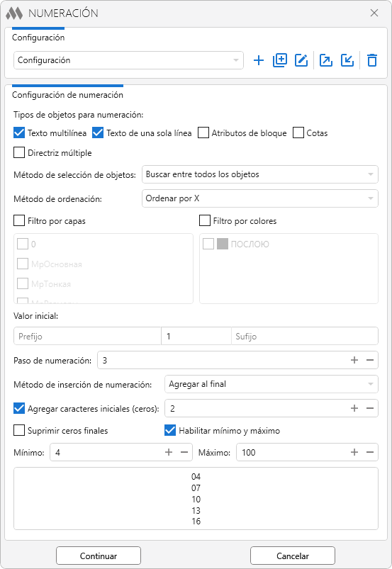Duplicate the current configuration
The image size is (392, 569).
[x=280, y=60]
